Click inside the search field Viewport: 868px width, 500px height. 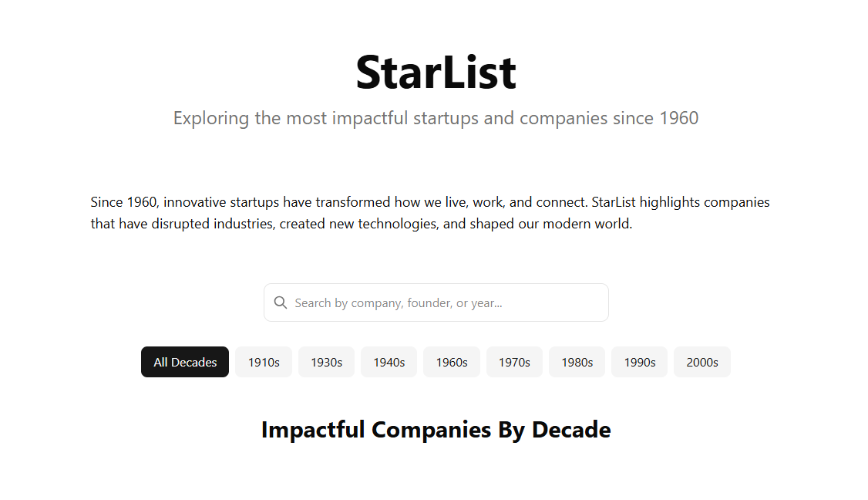(436, 302)
